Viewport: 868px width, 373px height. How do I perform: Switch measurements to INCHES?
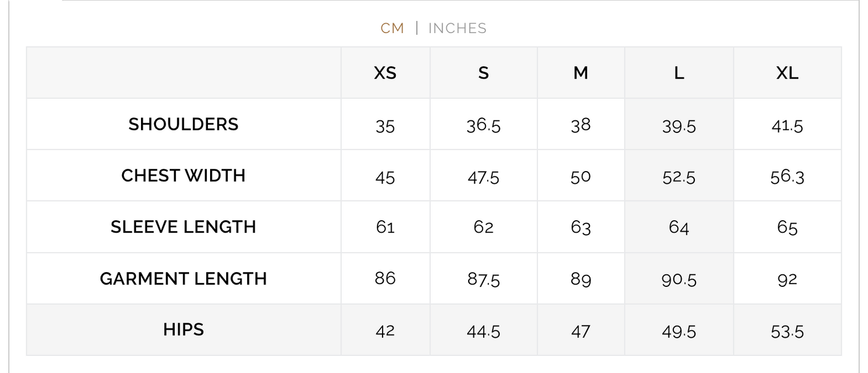tap(457, 28)
